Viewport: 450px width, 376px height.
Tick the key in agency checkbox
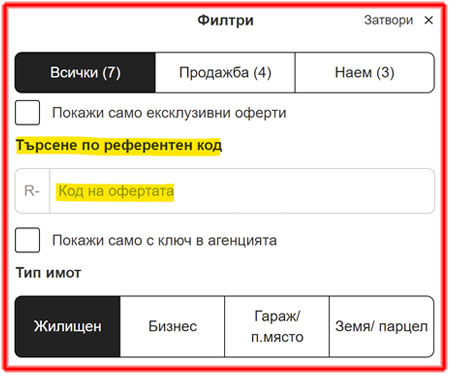27,240
